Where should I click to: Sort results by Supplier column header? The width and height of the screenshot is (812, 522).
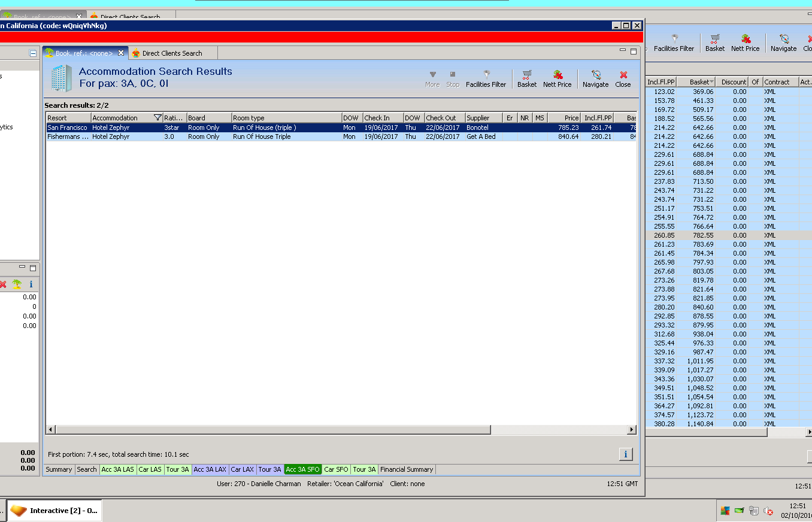(x=483, y=118)
